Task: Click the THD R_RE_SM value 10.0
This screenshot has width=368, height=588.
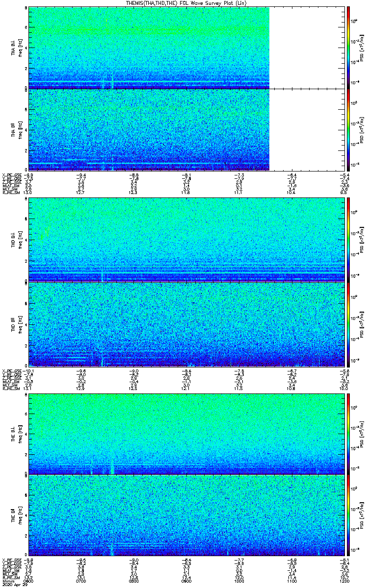Action: pos(345,389)
